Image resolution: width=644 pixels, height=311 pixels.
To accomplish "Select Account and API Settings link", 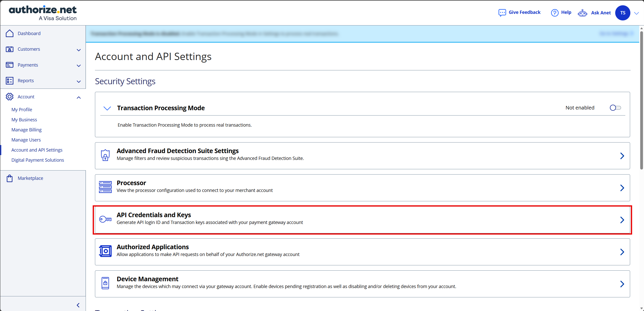I will click(37, 150).
